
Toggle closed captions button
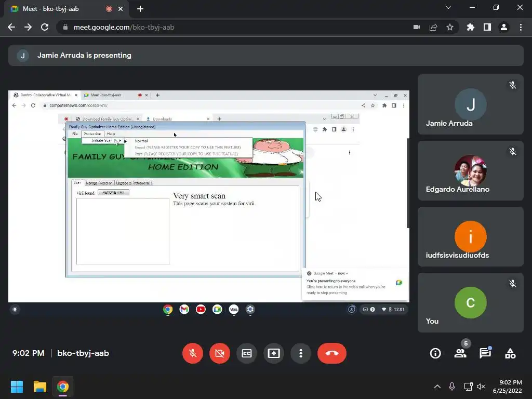(x=247, y=353)
